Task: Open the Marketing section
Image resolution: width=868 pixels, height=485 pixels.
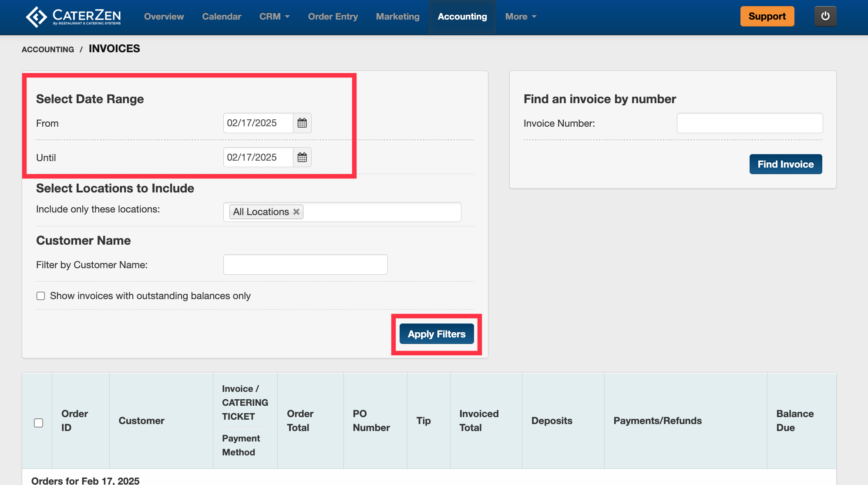Action: coord(397,17)
